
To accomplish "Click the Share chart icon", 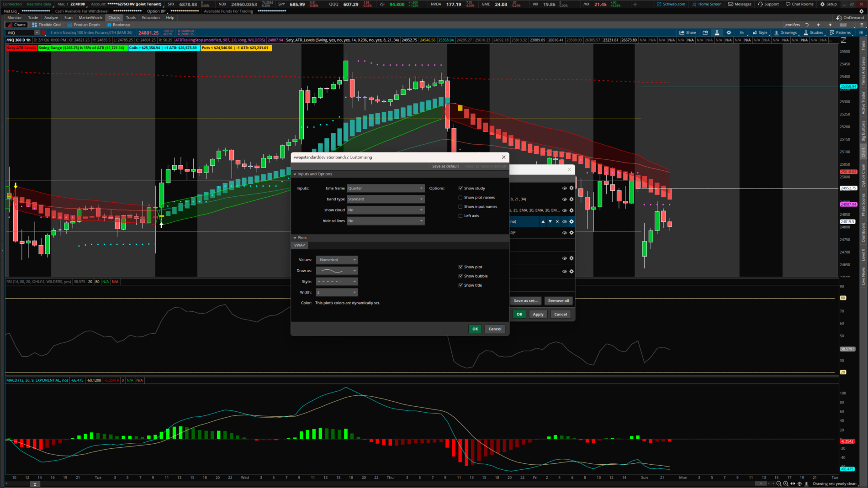I will click(x=688, y=32).
